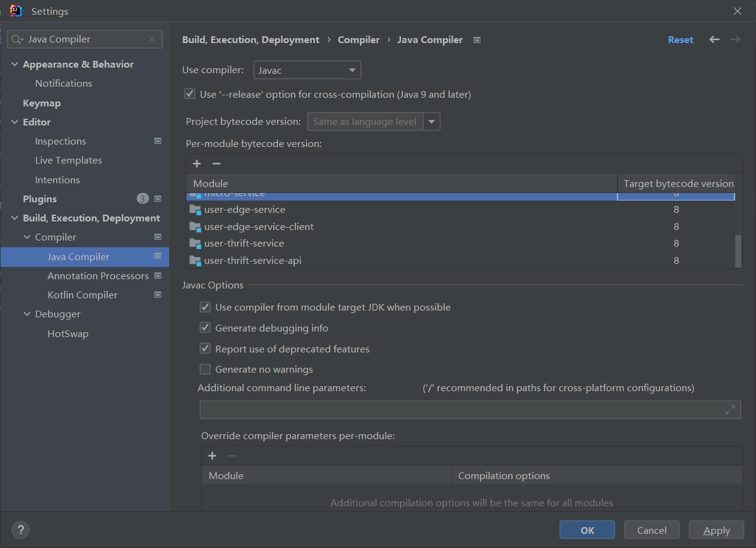The image size is (756, 548).
Task: Click the remove module minus icon under Per-module bytecode version
Action: pos(216,164)
